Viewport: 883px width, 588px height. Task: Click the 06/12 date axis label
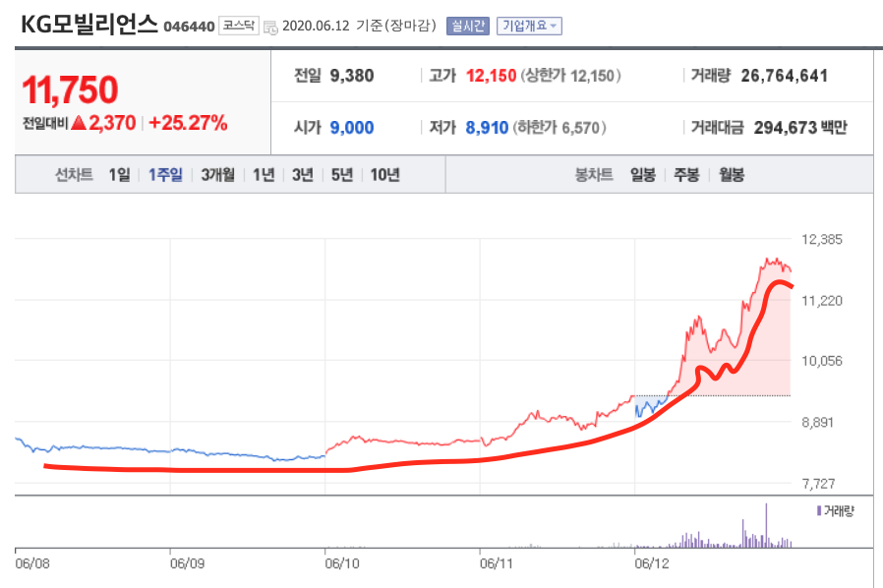pyautogui.click(x=652, y=563)
